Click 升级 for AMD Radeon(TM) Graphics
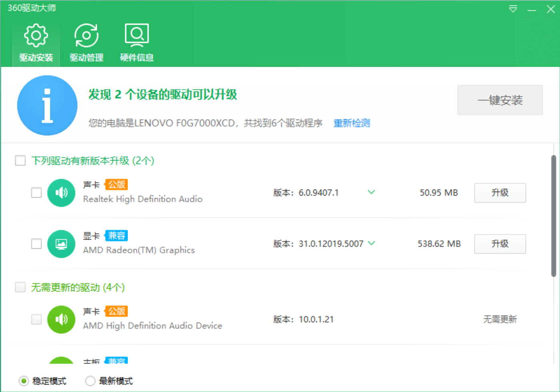Screen dimensions: 560x392 (x=500, y=244)
